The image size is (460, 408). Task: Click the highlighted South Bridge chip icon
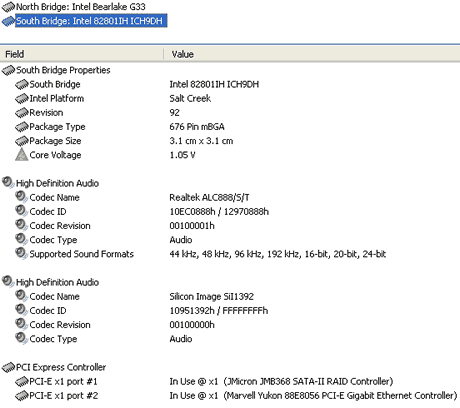tap(8, 21)
